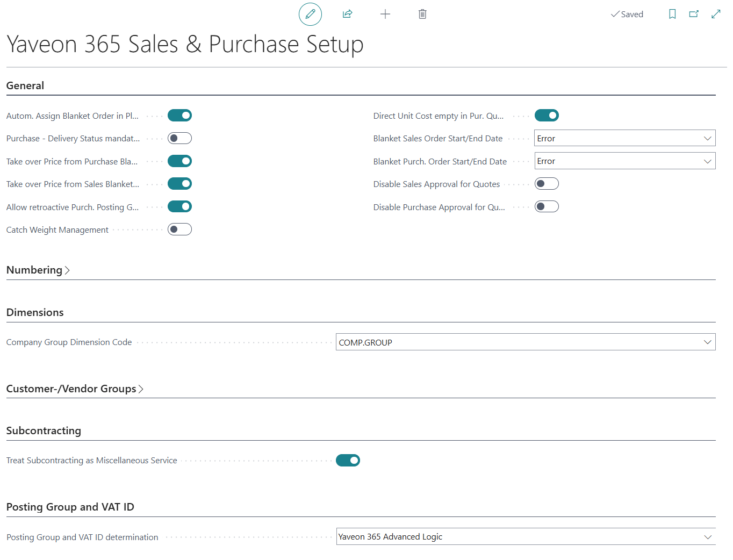The image size is (733, 560).
Task: Click Yaveon 365 Sales & Purchase Setup title
Action: (185, 45)
